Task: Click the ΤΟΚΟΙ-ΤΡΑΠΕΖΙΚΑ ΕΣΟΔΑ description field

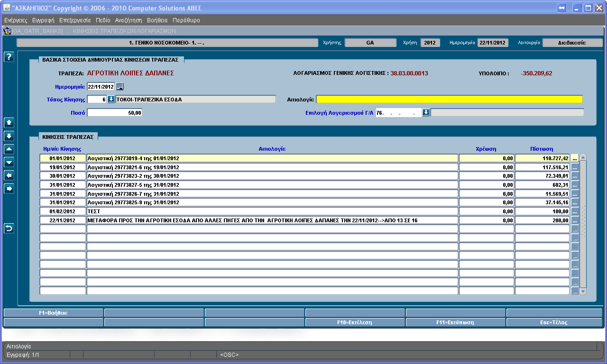Action: point(195,100)
